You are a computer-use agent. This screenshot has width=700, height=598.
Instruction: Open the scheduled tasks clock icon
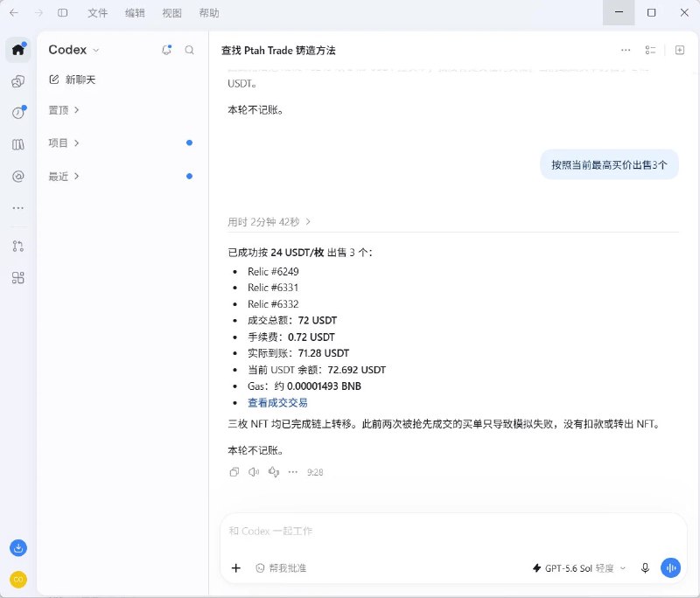coord(18,113)
